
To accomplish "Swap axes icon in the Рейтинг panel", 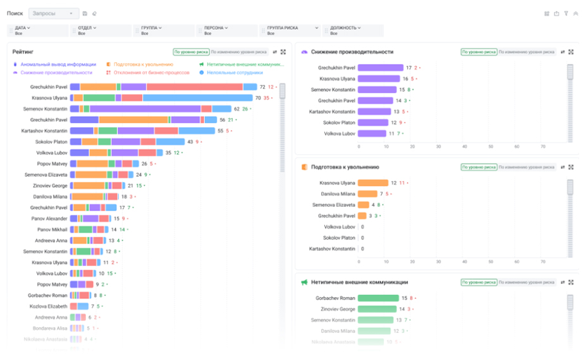I will 275,52.
